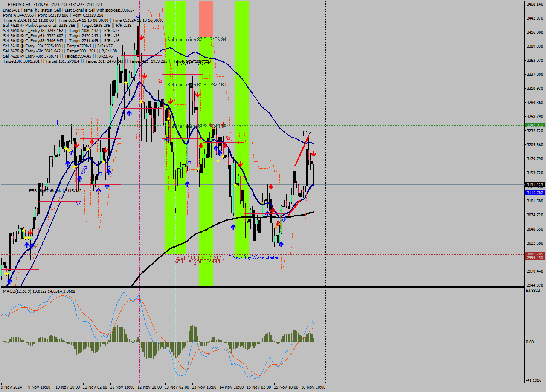
Task: Click the C_Entry88: 3406.943 sell line
Action: pyautogui.click(x=61, y=40)
